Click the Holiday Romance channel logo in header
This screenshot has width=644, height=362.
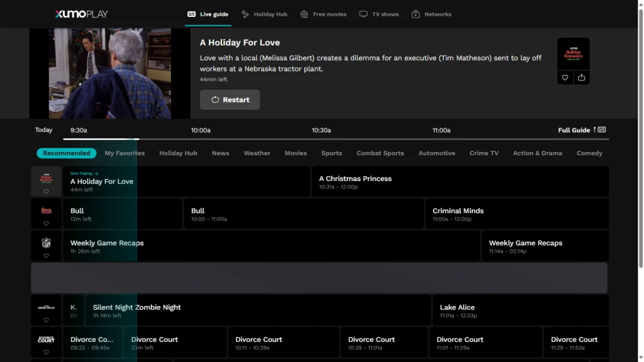[x=574, y=54]
